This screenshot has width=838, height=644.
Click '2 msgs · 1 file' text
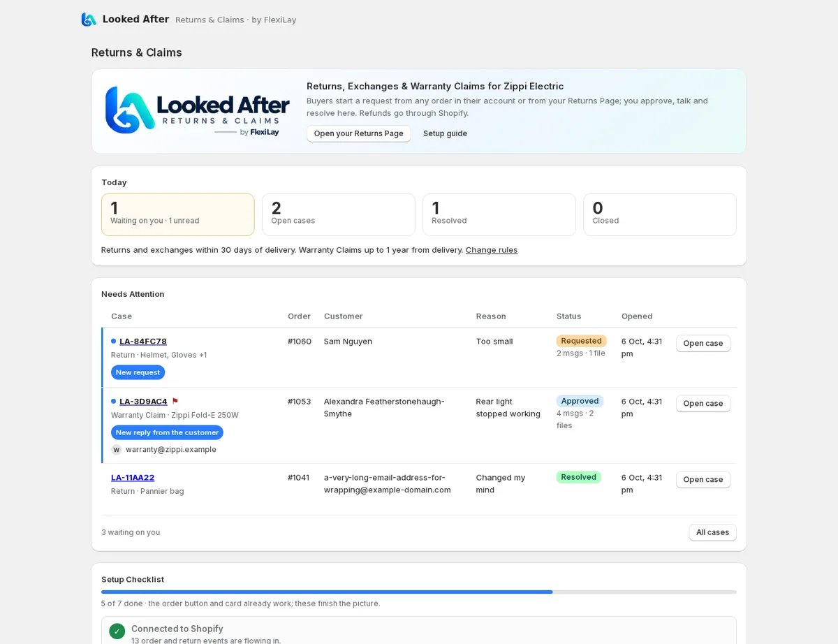coord(581,353)
